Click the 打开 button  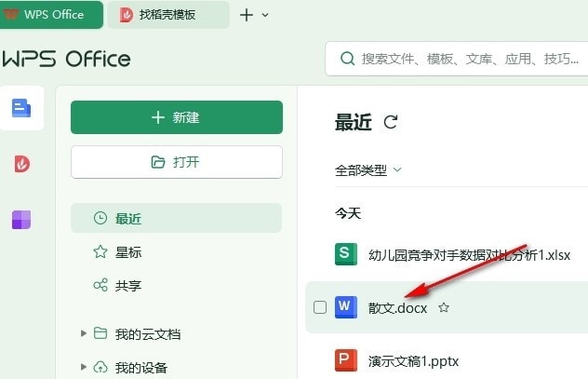tap(177, 162)
